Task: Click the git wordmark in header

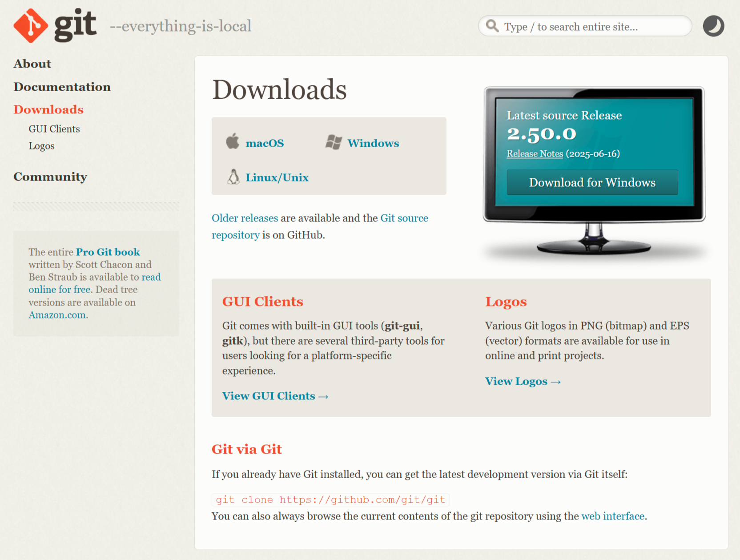Action: pos(75,25)
